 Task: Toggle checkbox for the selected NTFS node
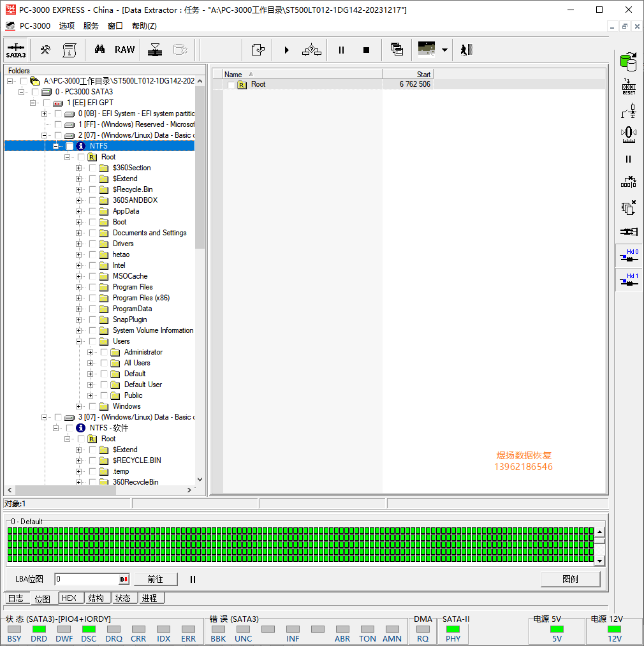pyautogui.click(x=70, y=146)
